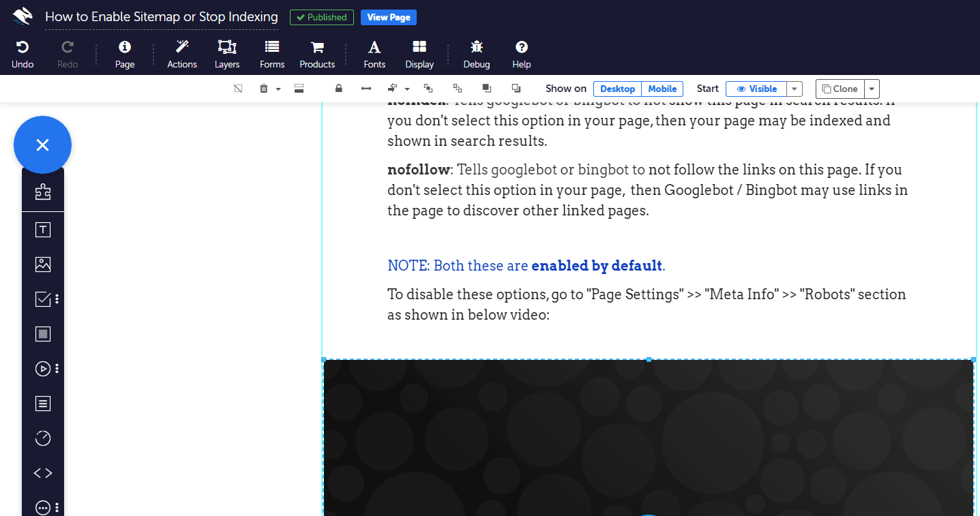
Task: Select the Text element tool
Action: (x=43, y=229)
